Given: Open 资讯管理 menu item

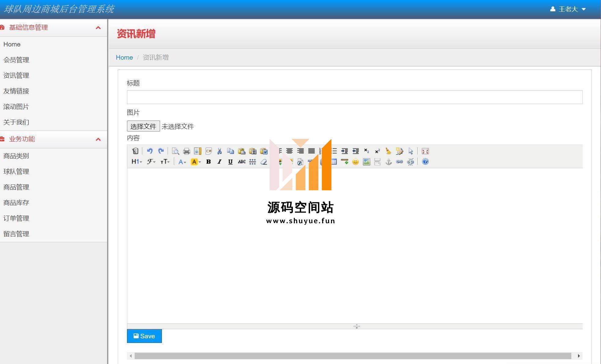Looking at the screenshot, I should (16, 76).
